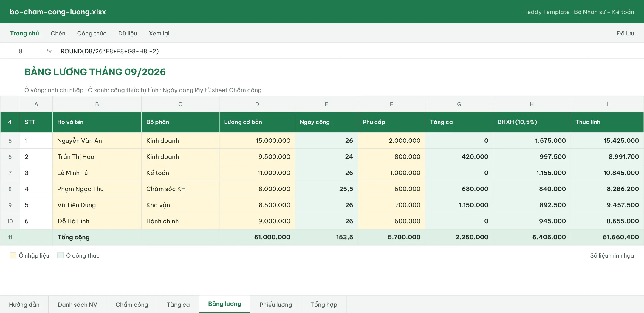Image resolution: width=644 pixels, height=313 pixels.
Task: Select row 11 header
Action: click(10, 237)
